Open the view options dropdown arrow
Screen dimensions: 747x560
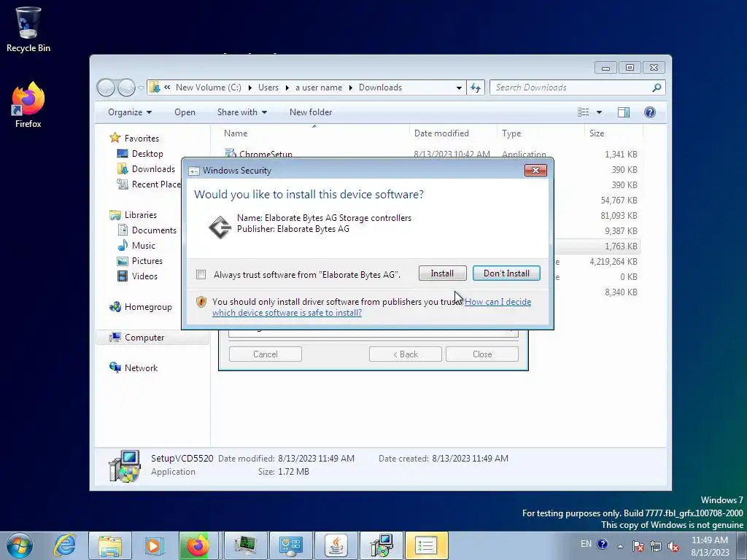tap(600, 112)
